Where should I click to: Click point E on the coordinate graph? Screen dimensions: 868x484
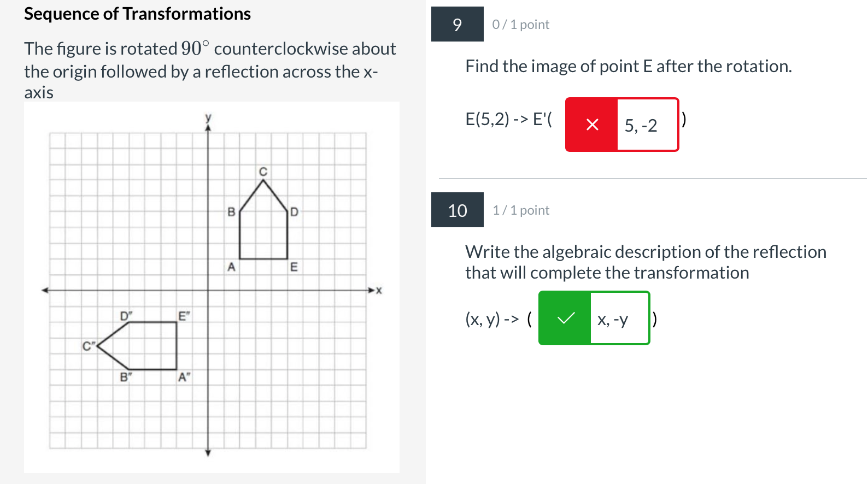(x=295, y=267)
